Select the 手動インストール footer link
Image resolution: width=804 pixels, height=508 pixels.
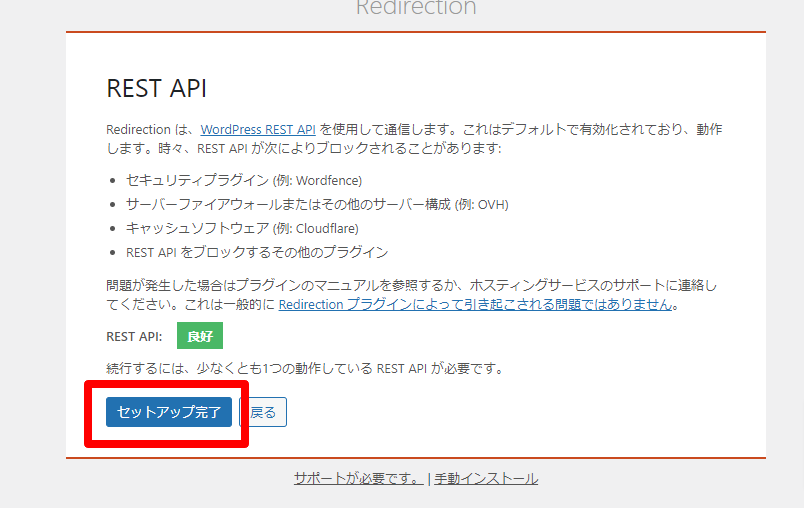486,478
